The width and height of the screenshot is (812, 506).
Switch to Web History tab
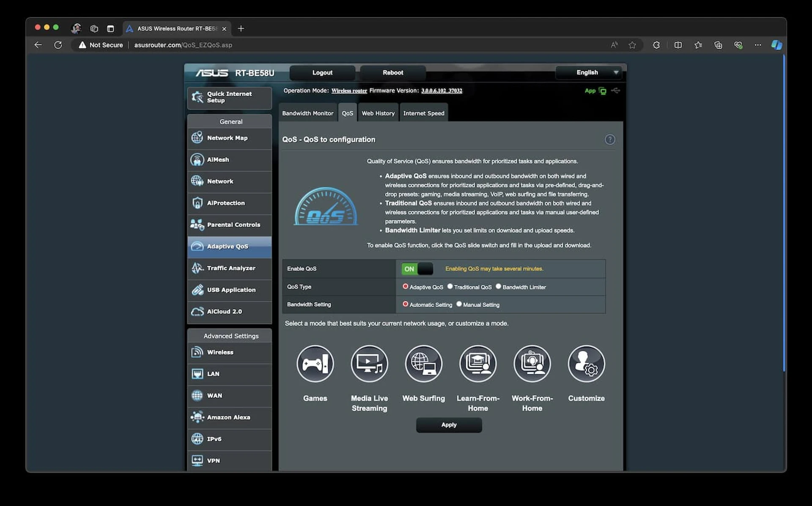click(378, 113)
